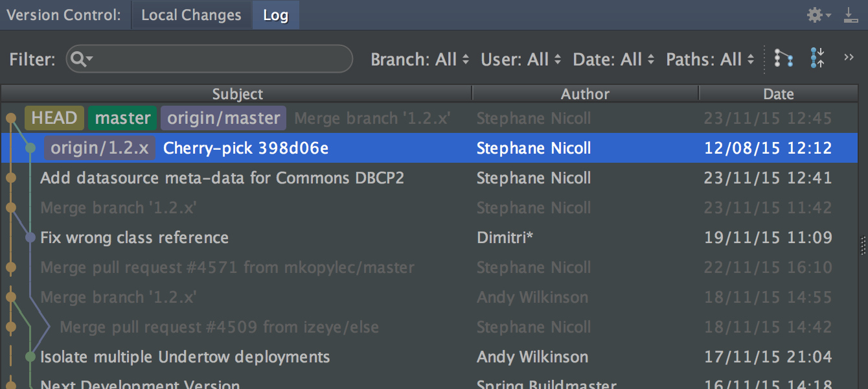Viewport: 868px width, 389px height.
Task: Open the Date: All filter dropdown
Action: (x=613, y=60)
